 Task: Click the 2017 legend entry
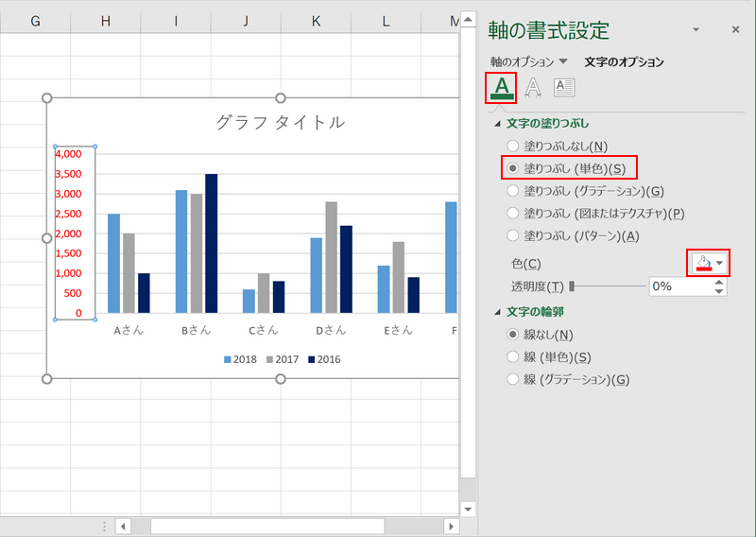pyautogui.click(x=282, y=359)
